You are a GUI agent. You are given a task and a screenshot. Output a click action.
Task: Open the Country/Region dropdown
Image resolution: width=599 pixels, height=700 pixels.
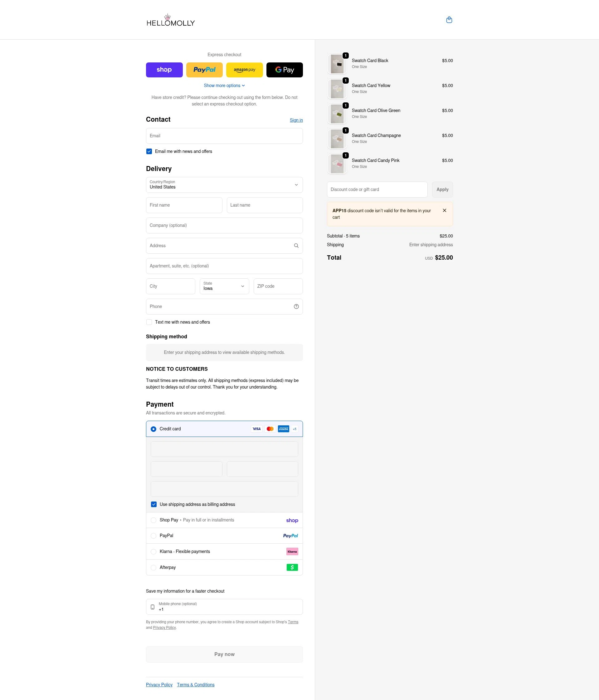click(224, 185)
